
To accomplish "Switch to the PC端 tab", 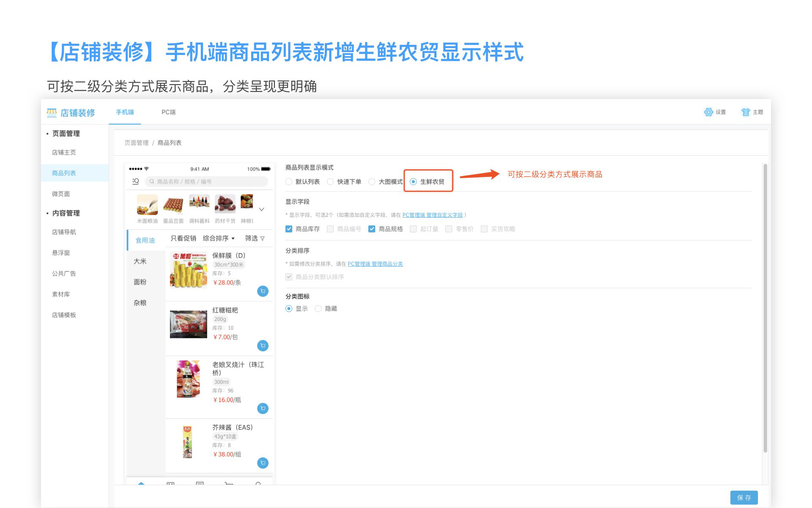I will pos(168,112).
